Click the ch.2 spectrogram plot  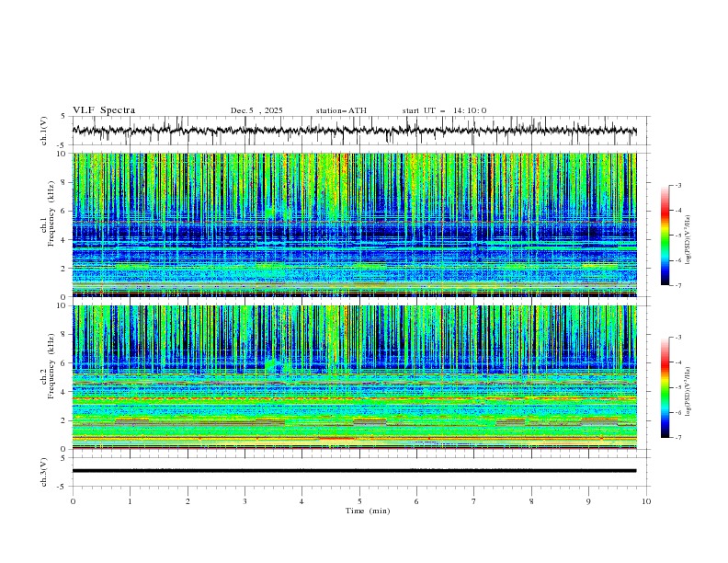[x=355, y=377]
